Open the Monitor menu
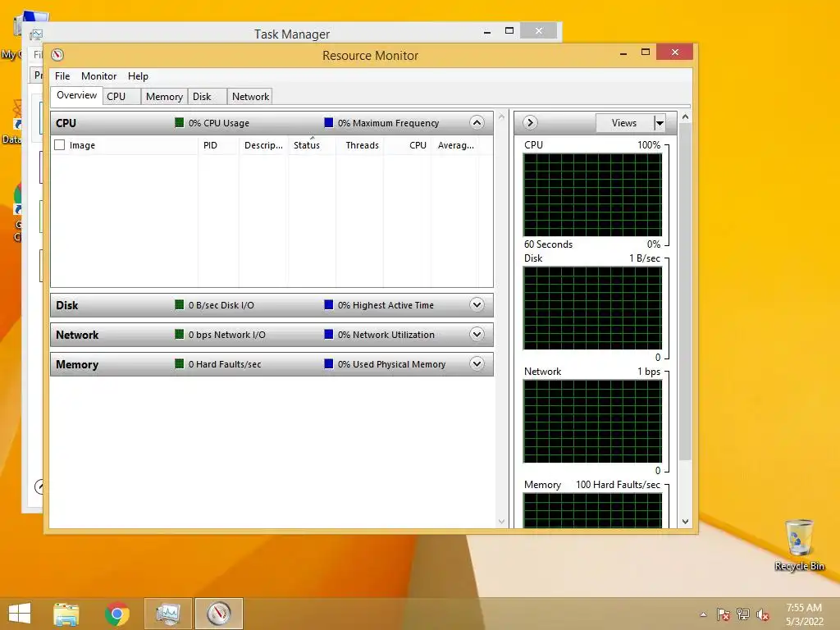This screenshot has width=840, height=630. coord(98,76)
